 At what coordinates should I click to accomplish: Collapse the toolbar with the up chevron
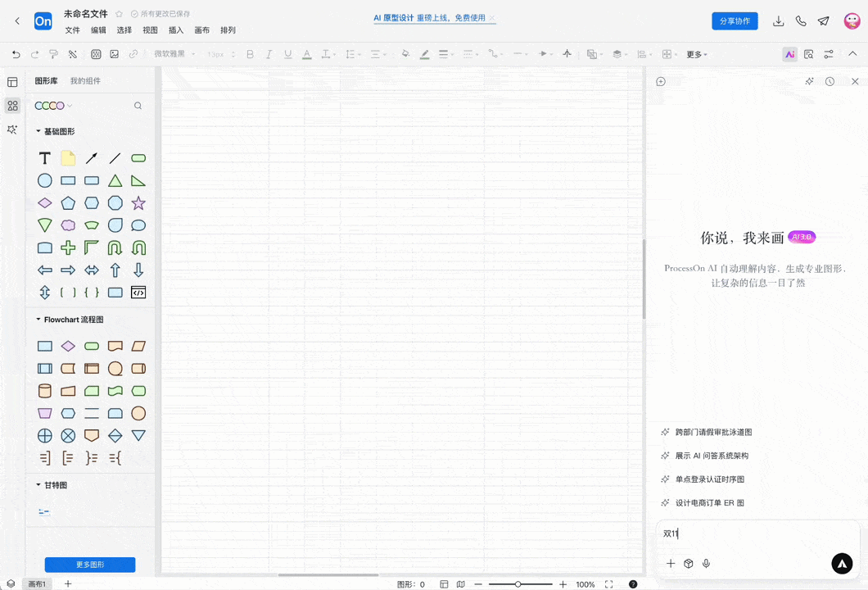coord(852,54)
